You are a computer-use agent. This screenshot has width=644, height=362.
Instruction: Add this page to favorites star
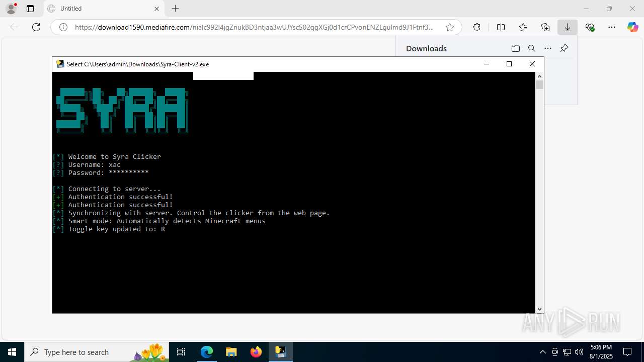click(x=450, y=27)
